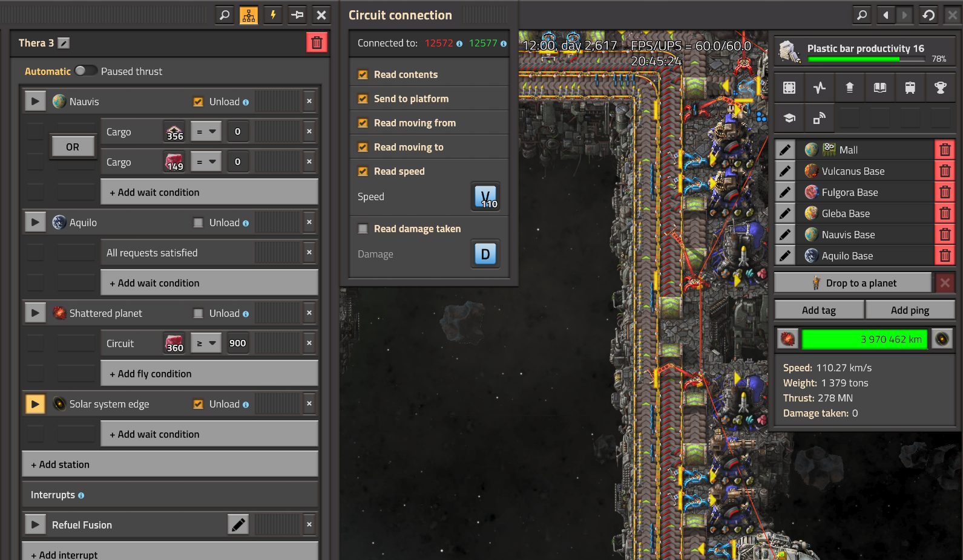
Task: Rename Thera 3 via pencil icon
Action: (x=64, y=43)
